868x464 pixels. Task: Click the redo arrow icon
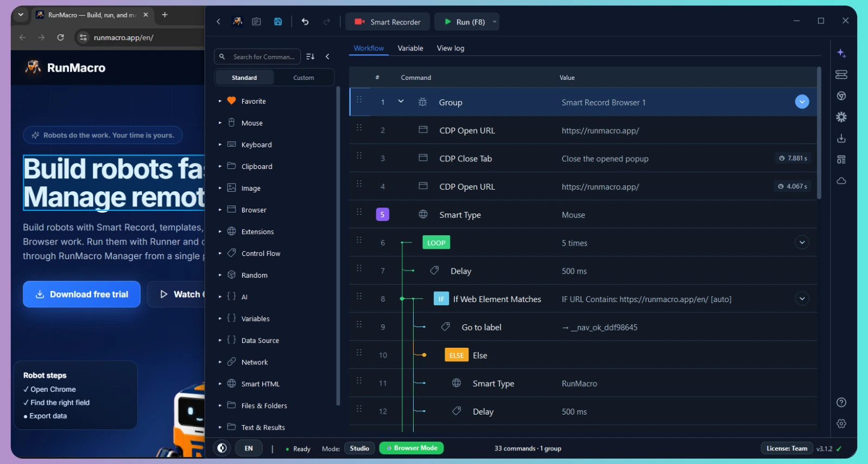(327, 22)
